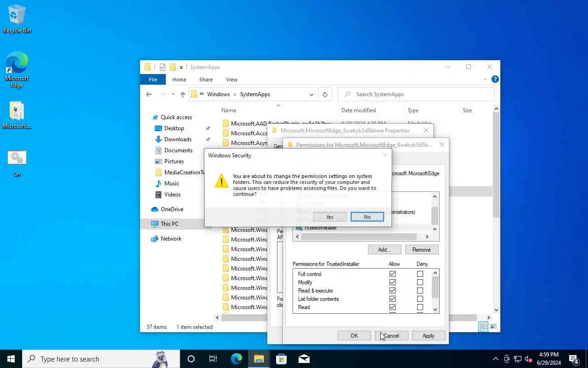Viewport: 588px width, 368px height.
Task: Select This PC in navigation pane
Action: coord(170,224)
